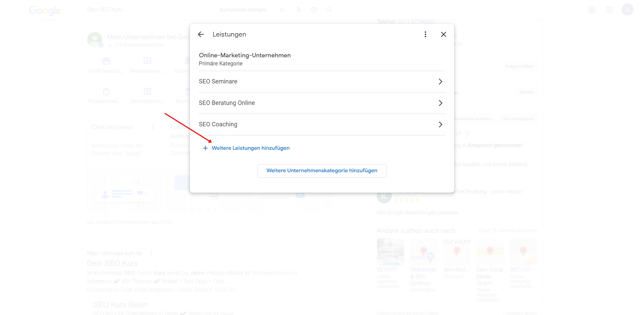
Task: Open image search via the camera icon
Action: [314, 10]
